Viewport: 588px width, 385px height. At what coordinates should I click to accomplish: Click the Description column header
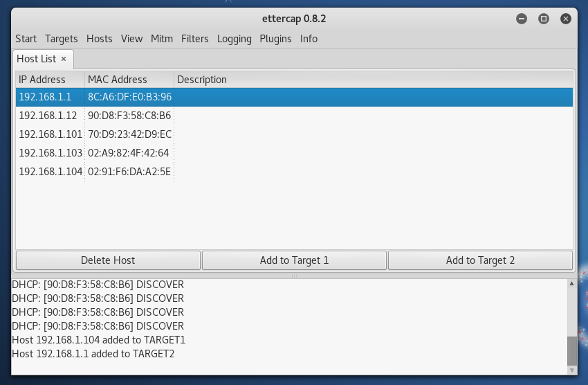(374, 80)
